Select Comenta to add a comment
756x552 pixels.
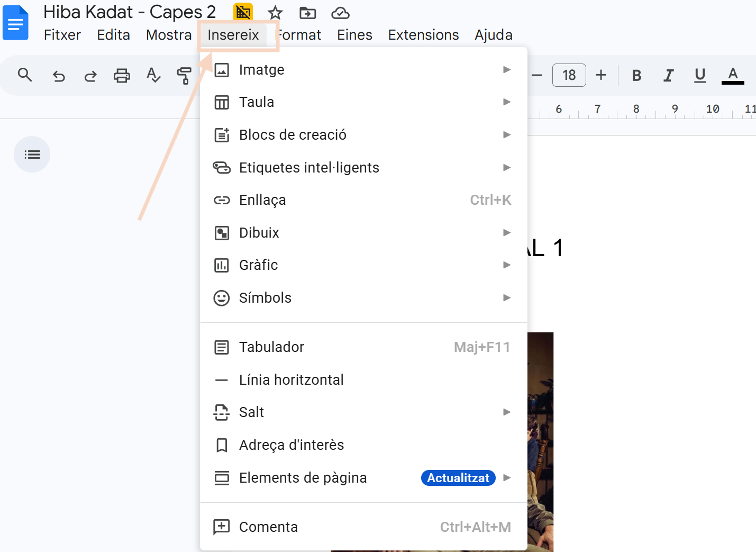pyautogui.click(x=363, y=527)
